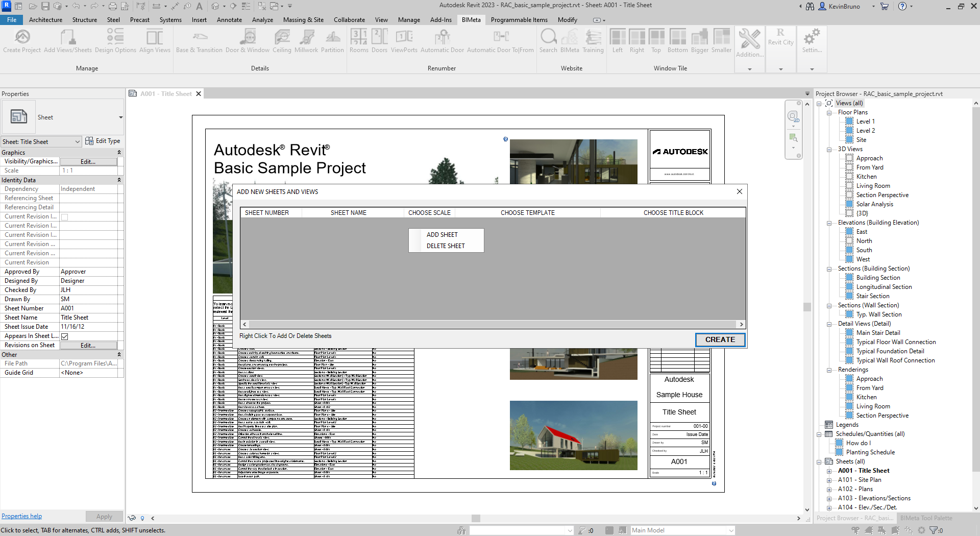Launch the Design Options tool
This screenshot has width=980, height=536.
click(x=115, y=41)
